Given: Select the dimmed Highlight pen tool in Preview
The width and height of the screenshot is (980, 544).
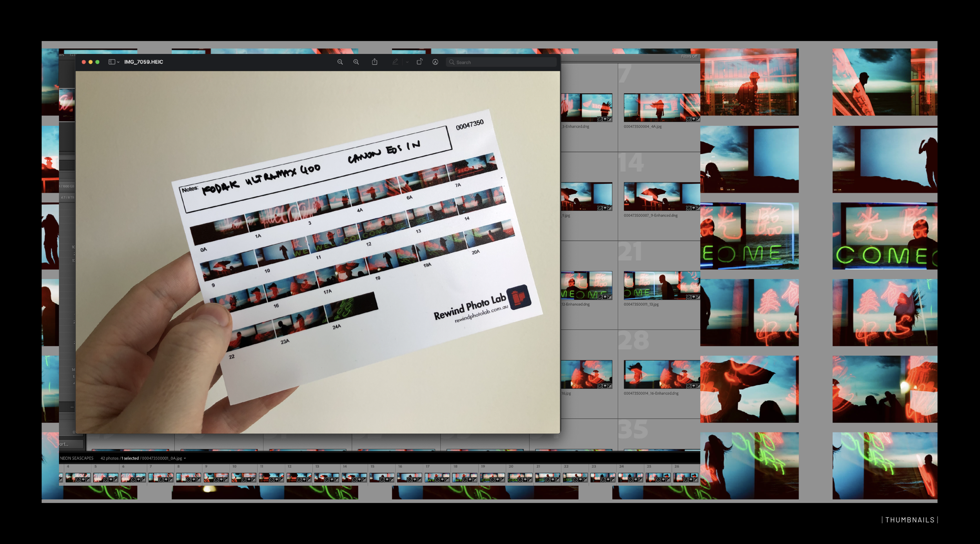Looking at the screenshot, I should [395, 62].
